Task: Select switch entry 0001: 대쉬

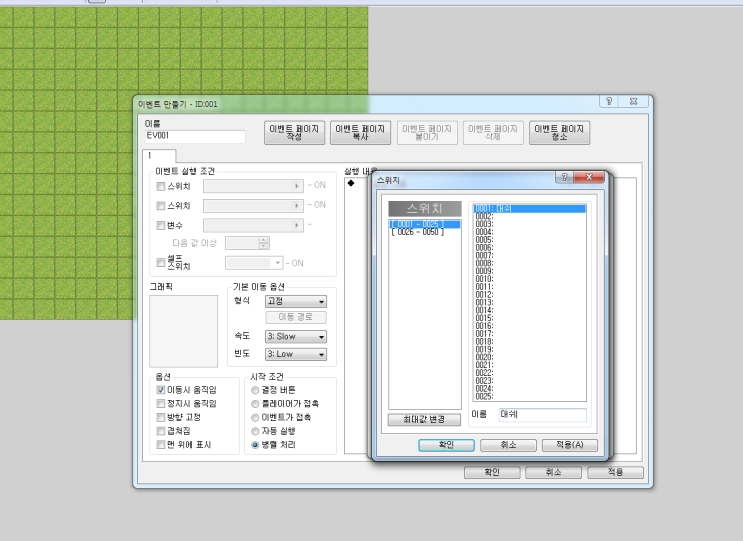Action: (x=530, y=208)
